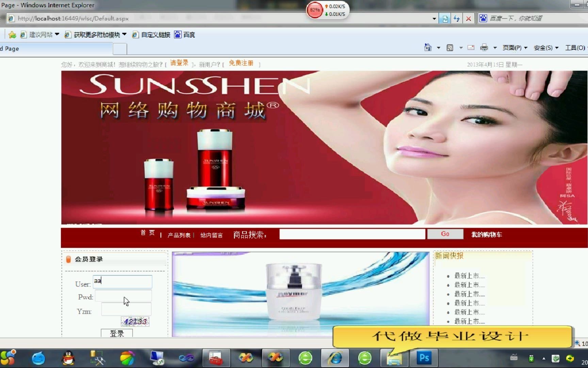
Task: Open the colorful ball taskbar icon
Action: click(x=127, y=358)
